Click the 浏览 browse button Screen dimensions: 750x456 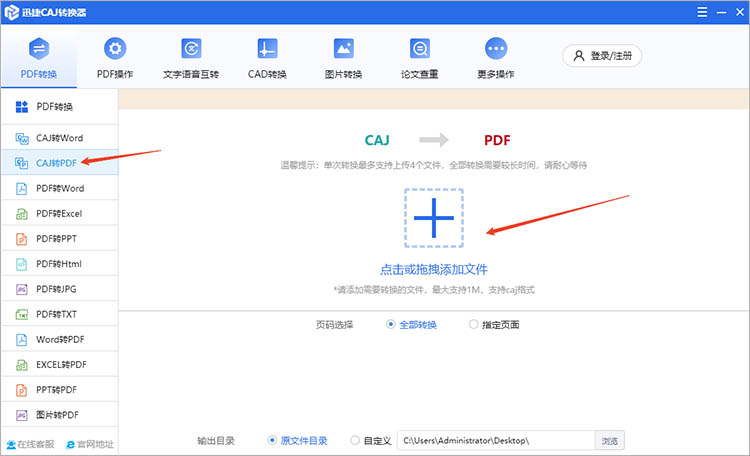point(609,441)
